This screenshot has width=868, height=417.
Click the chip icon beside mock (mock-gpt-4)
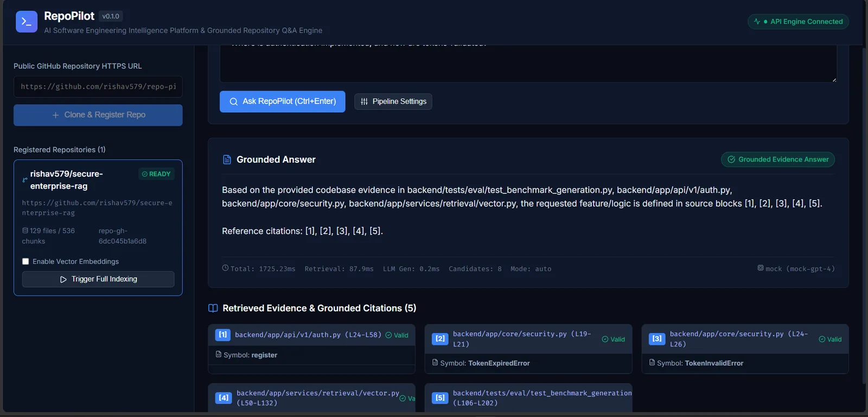point(761,268)
